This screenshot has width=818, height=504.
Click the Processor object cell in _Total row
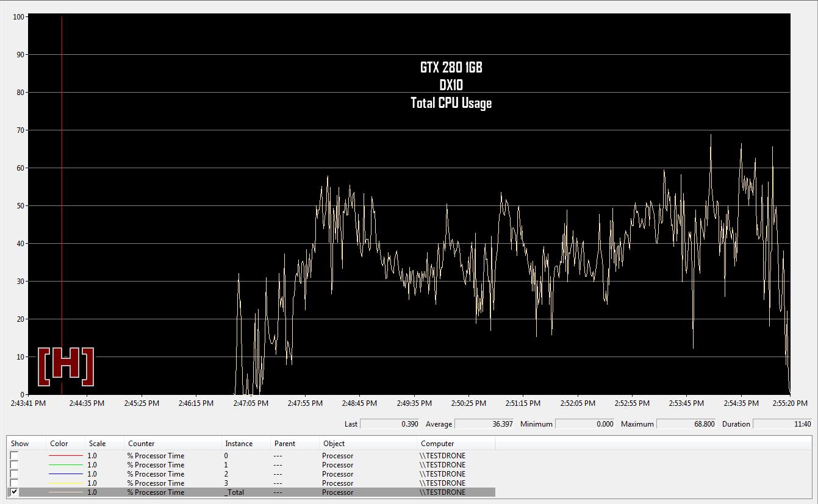[x=338, y=492]
